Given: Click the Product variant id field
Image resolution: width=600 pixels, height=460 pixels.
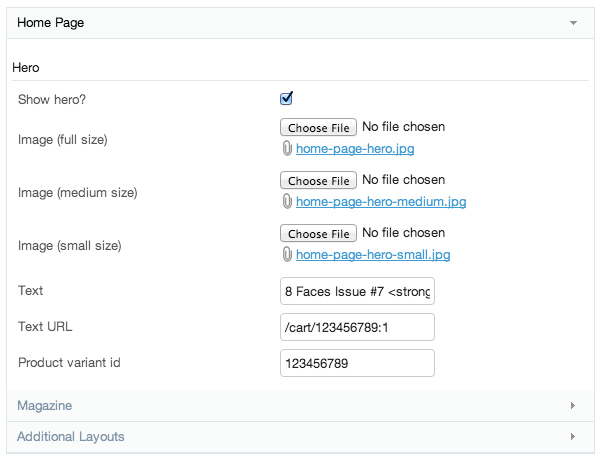Looking at the screenshot, I should [x=357, y=363].
